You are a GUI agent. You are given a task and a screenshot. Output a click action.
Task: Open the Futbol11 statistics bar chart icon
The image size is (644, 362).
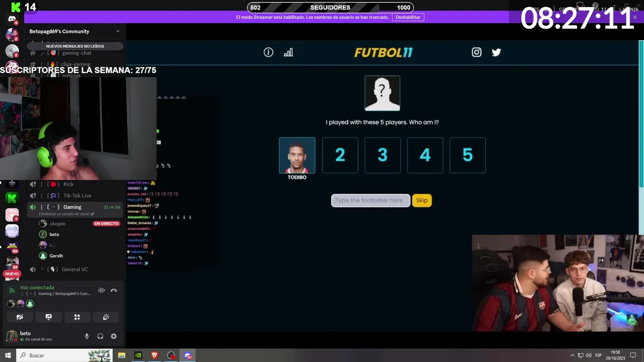tap(288, 52)
